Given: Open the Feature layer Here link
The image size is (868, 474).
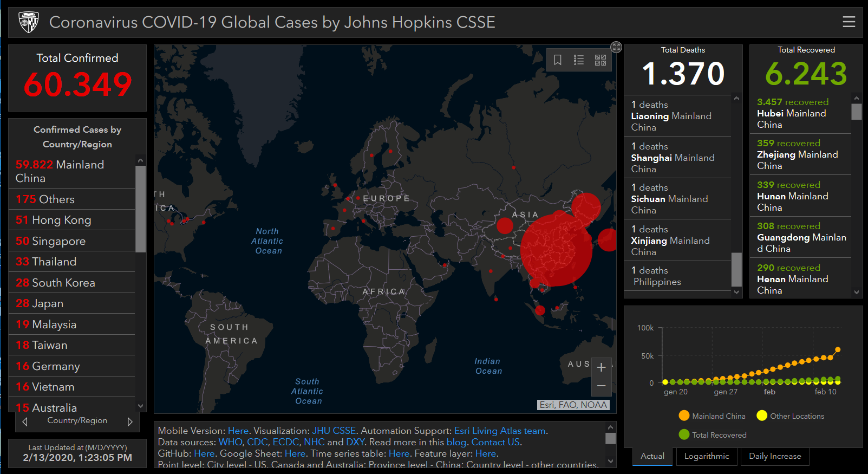Looking at the screenshot, I should (x=486, y=453).
